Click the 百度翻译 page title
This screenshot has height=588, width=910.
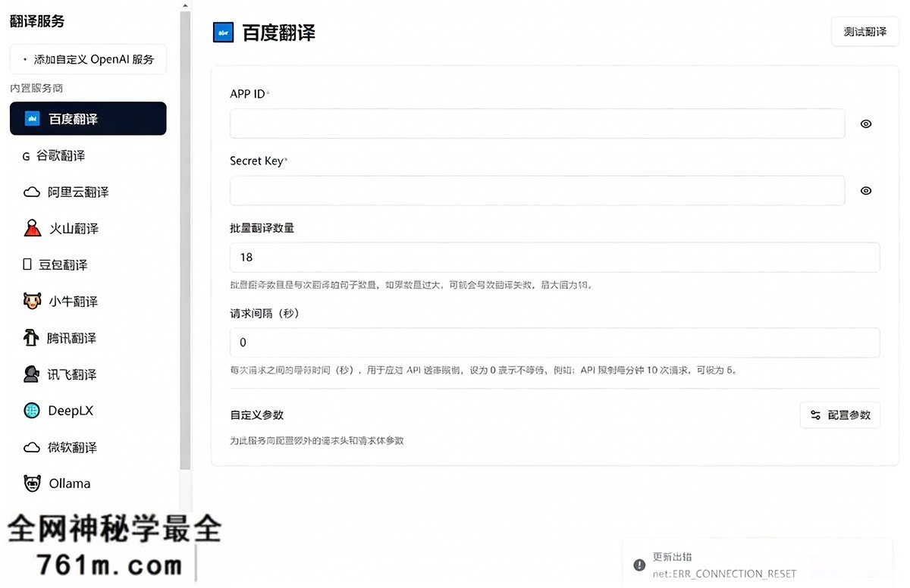coord(278,33)
